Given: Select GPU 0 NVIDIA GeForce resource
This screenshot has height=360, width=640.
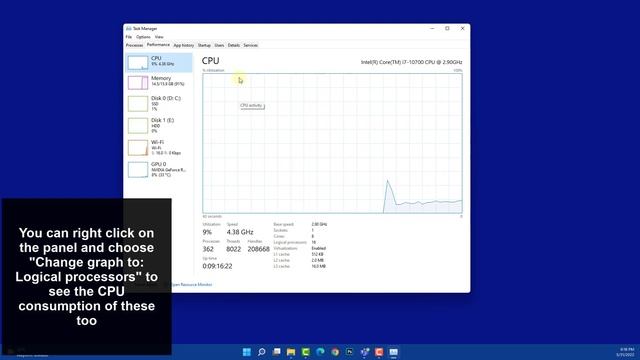Looking at the screenshot, I should pos(159,169).
